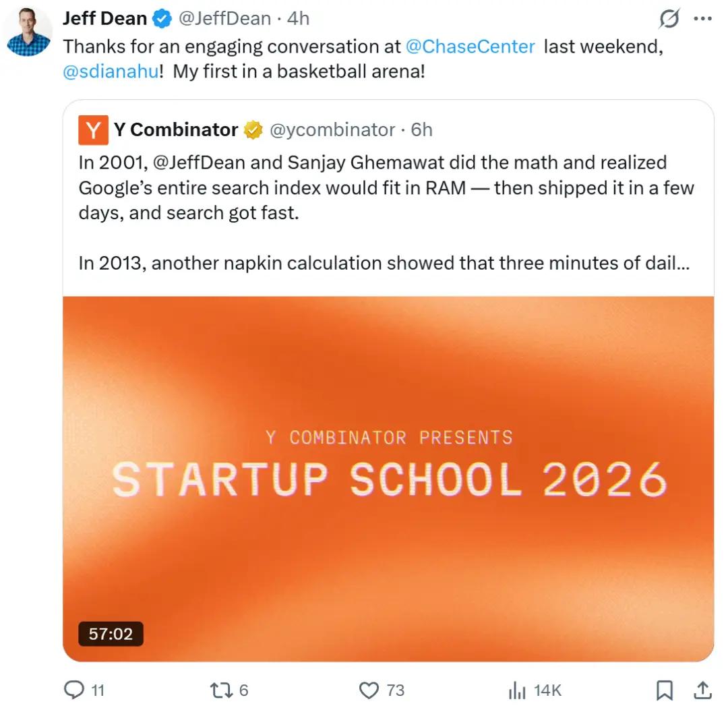Image resolution: width=728 pixels, height=710 pixels.
Task: Click Jeff Dean's blue verified badge
Action: [162, 19]
